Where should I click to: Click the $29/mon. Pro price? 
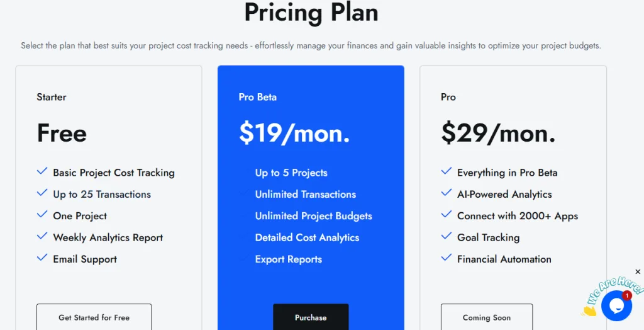tap(498, 134)
